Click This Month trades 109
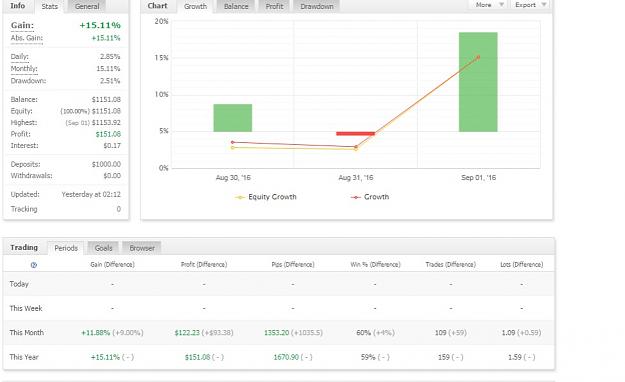The height and width of the screenshot is (382, 625). [440, 333]
